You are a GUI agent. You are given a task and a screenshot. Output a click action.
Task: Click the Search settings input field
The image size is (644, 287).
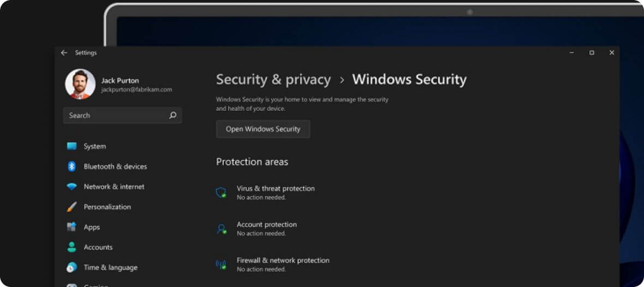(x=115, y=115)
